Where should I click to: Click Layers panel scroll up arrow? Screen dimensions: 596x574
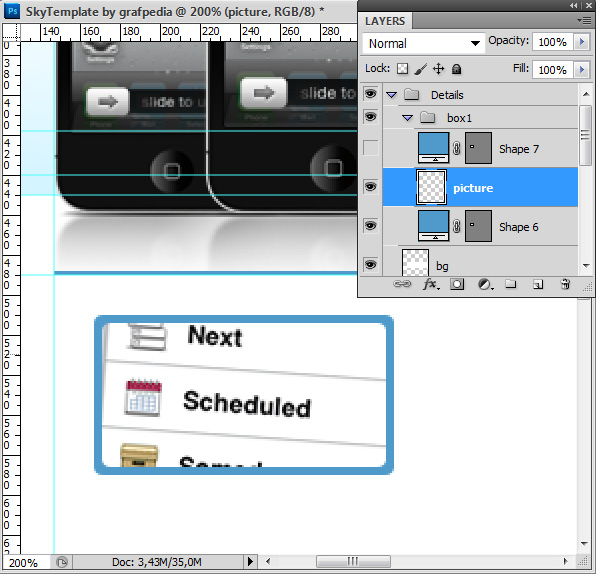pyautogui.click(x=586, y=94)
